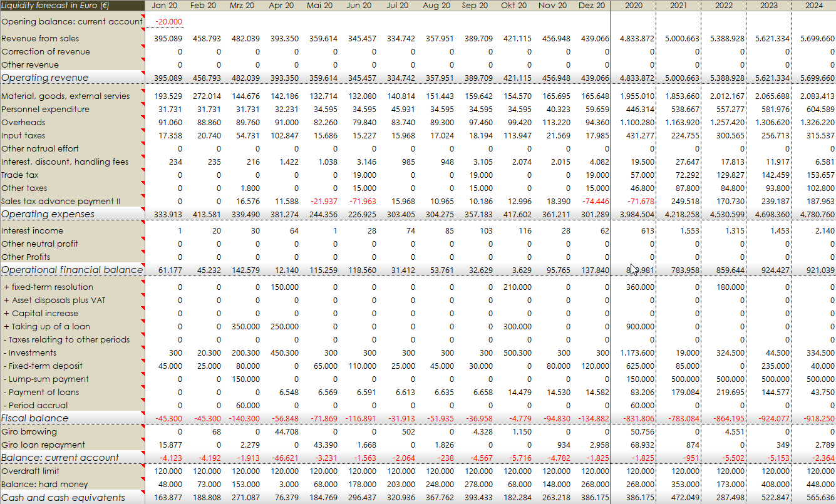The width and height of the screenshot is (836, 504).
Task: Select the 'Mrz 20' column header
Action: tap(242, 6)
